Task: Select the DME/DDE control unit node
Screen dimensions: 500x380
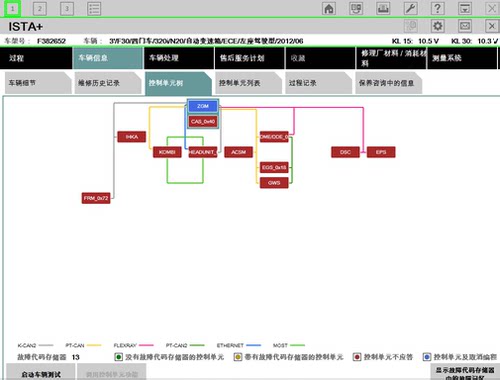Action: coord(274,137)
